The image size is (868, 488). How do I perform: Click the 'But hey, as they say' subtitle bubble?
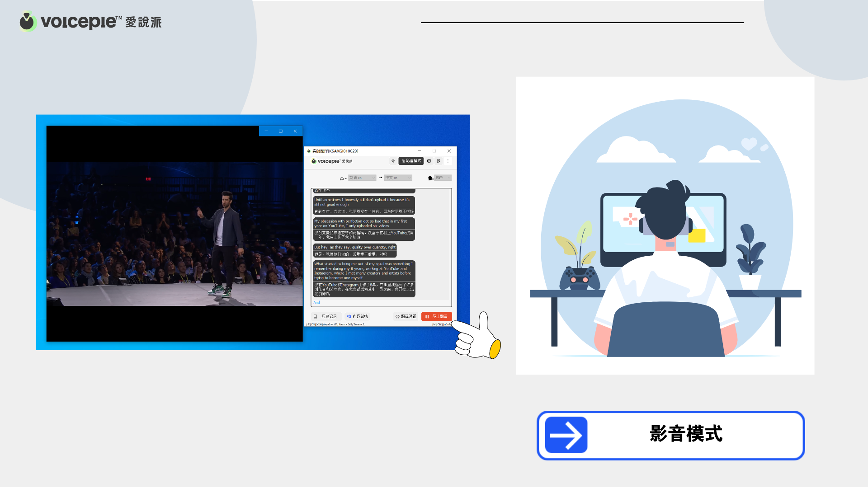[x=354, y=250]
